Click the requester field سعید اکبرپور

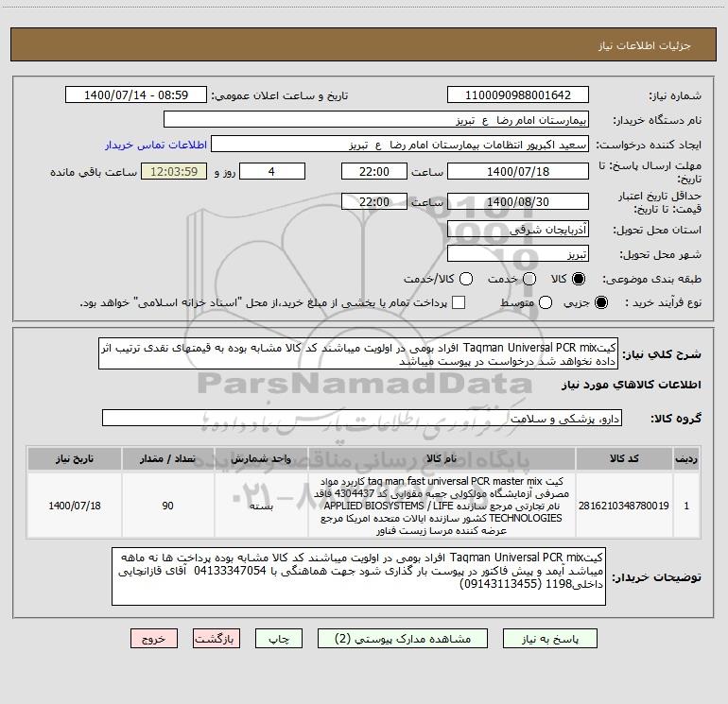click(x=400, y=145)
